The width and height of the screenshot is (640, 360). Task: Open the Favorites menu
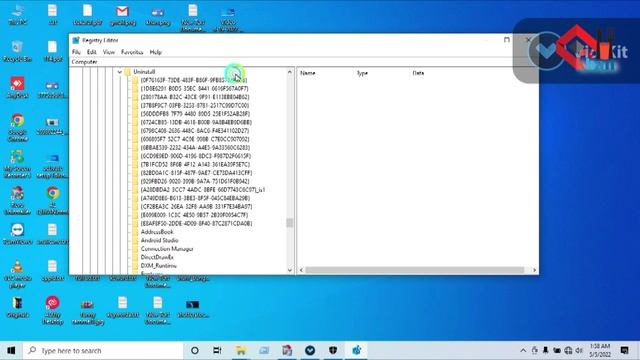[132, 52]
